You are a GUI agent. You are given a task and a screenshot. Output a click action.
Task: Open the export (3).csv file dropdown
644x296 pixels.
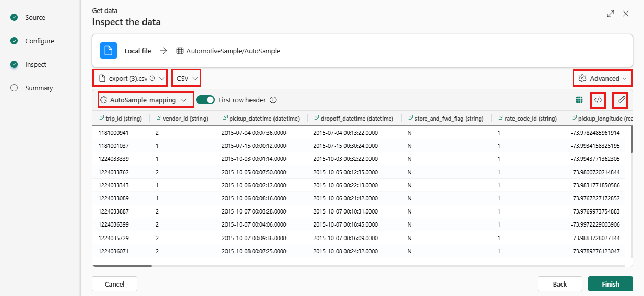click(130, 78)
